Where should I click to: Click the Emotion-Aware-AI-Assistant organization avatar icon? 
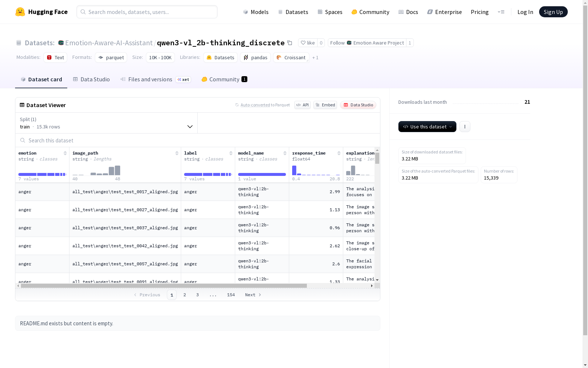(61, 43)
